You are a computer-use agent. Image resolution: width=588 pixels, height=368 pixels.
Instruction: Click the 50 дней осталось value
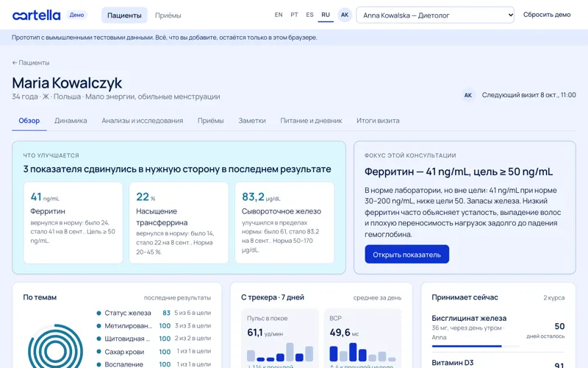(x=545, y=330)
